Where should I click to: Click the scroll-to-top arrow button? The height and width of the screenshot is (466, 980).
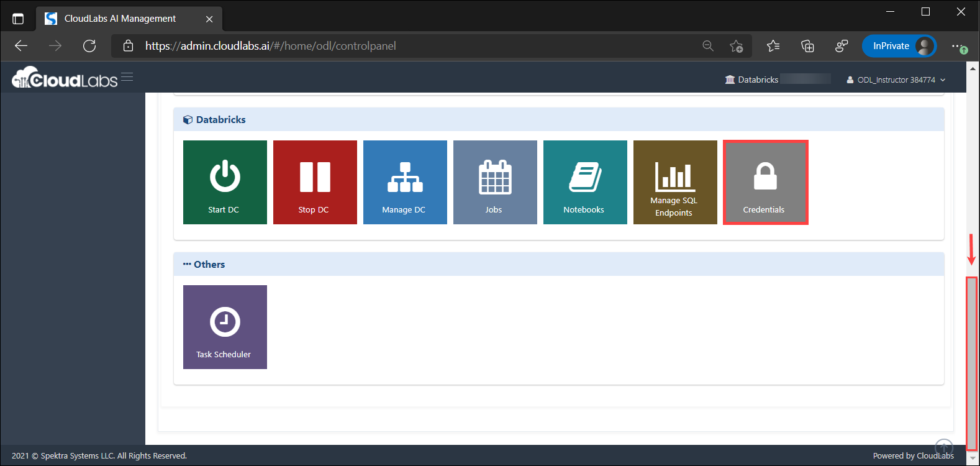pos(944,446)
